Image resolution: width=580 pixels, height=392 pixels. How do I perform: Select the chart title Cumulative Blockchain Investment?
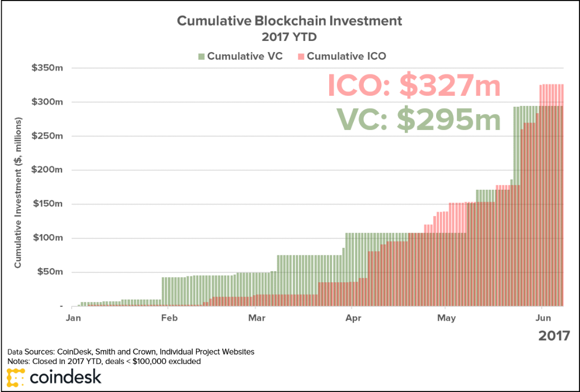tap(289, 21)
